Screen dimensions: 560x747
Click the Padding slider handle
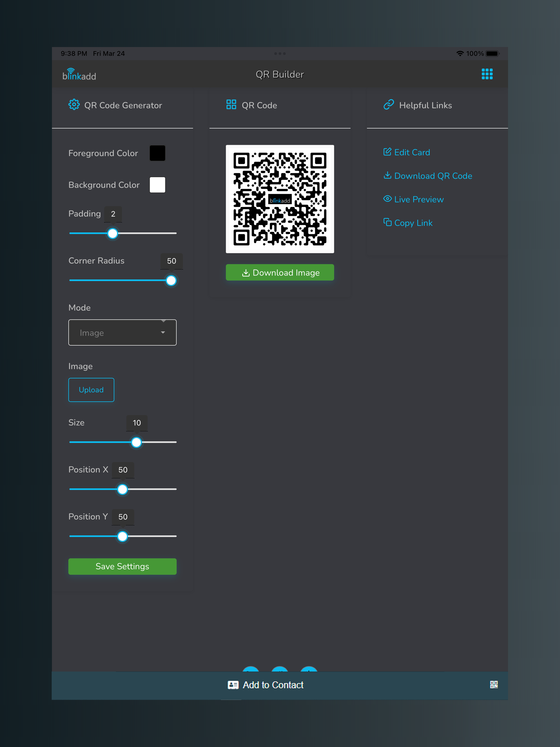112,233
